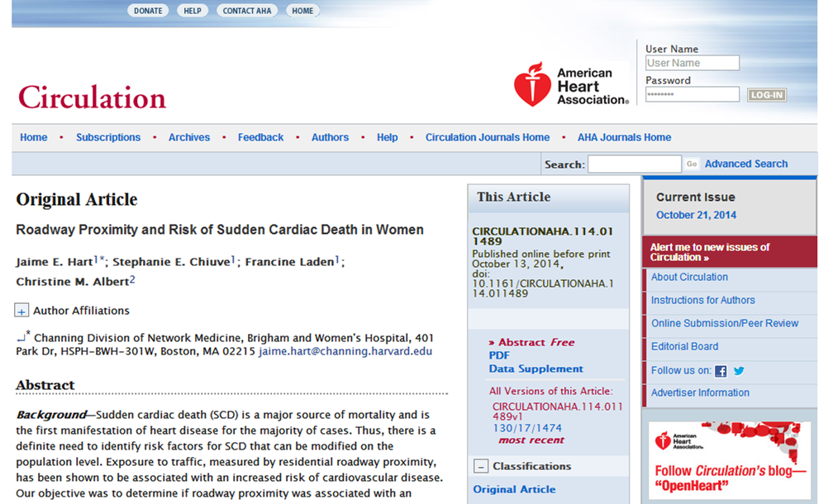
Task: Open the article PDF link
Action: click(499, 355)
